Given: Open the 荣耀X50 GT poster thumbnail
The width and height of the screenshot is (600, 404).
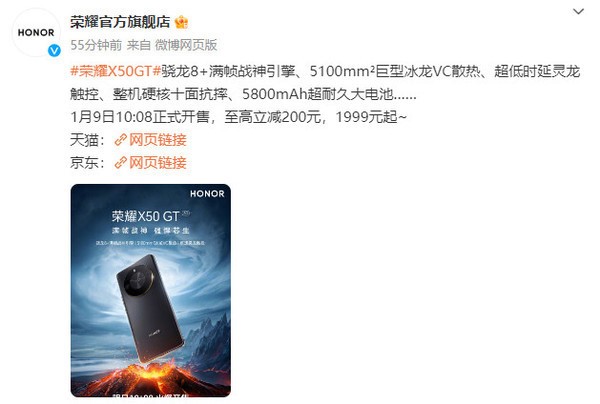Looking at the screenshot, I should pos(151,290).
